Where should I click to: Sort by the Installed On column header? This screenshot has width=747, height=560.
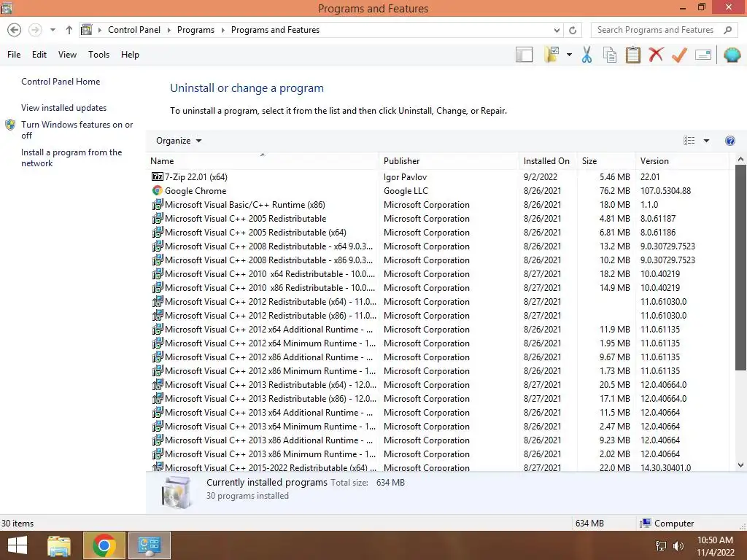548,161
